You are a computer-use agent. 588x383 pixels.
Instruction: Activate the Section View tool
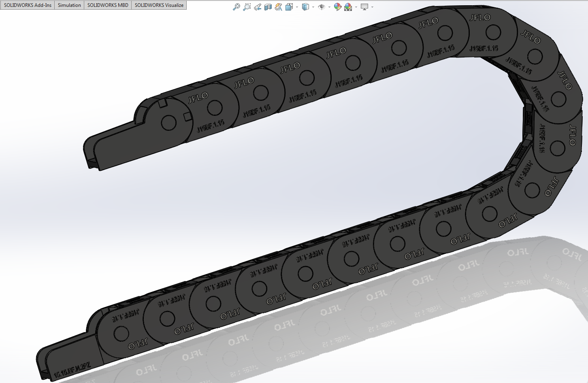pyautogui.click(x=268, y=7)
